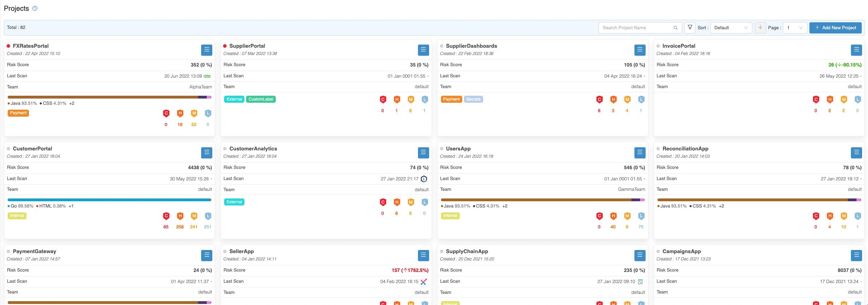
Task: Open FXRatesPortal project title
Action: point(31,46)
